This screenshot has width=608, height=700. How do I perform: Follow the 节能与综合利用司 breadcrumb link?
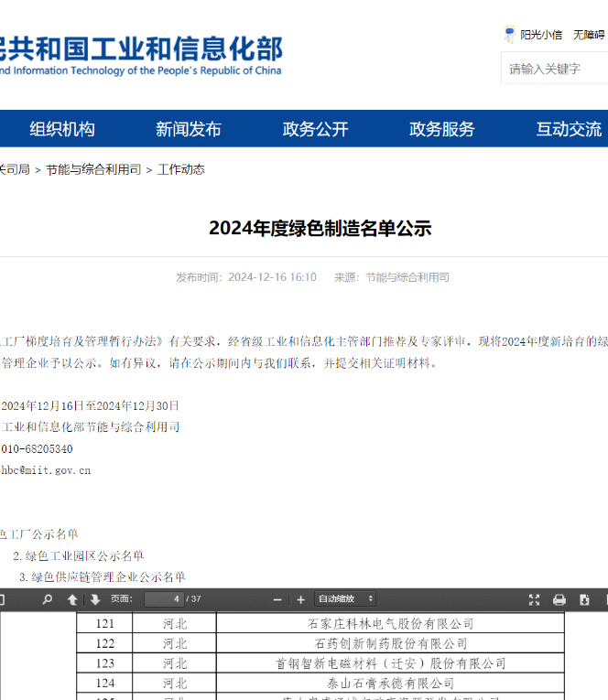pos(93,169)
